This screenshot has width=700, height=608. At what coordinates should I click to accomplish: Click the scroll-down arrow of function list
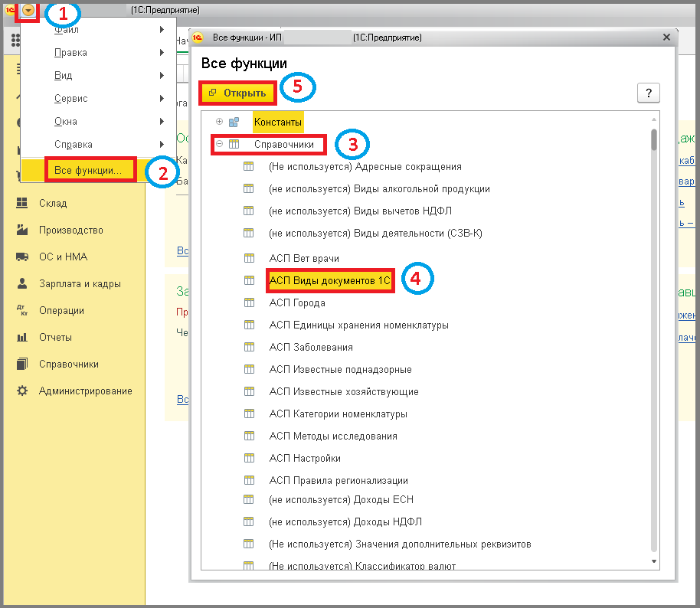[653, 561]
